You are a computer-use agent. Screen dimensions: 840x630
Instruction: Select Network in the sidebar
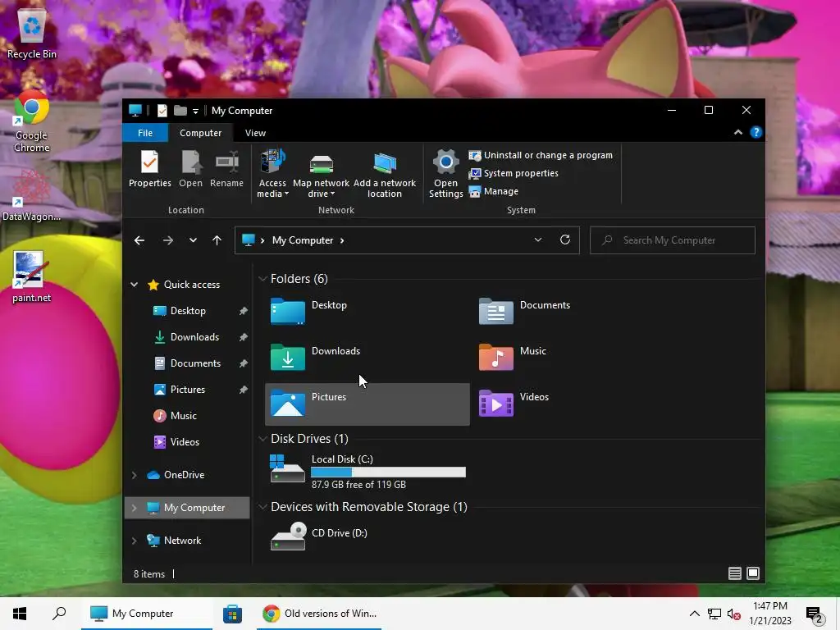182,541
